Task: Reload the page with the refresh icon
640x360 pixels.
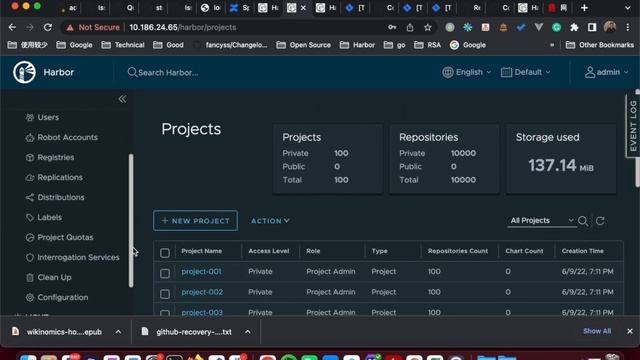Action: pos(48,27)
